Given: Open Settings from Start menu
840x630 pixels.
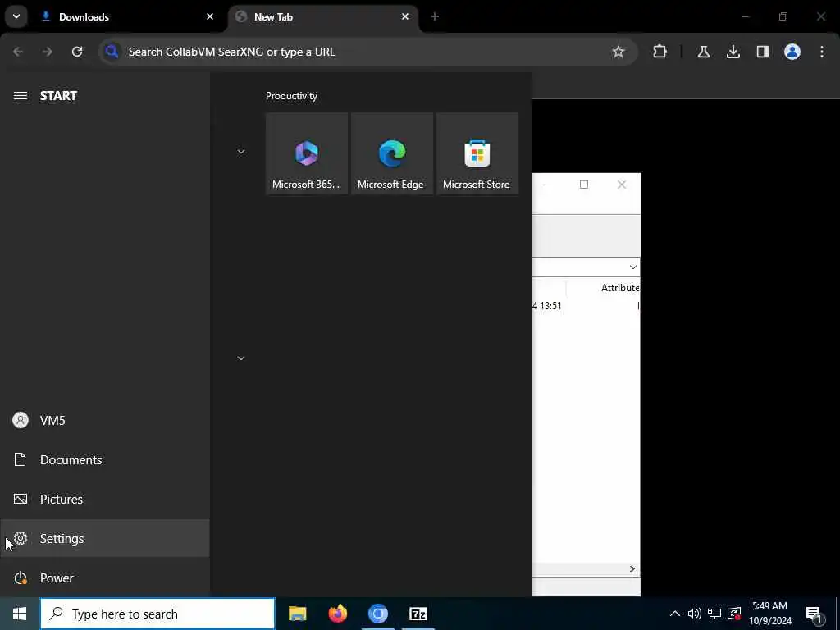Looking at the screenshot, I should 105,538.
